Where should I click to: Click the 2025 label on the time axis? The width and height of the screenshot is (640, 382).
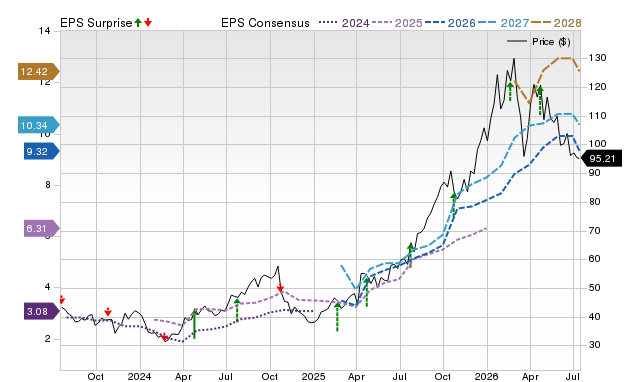[x=313, y=376]
